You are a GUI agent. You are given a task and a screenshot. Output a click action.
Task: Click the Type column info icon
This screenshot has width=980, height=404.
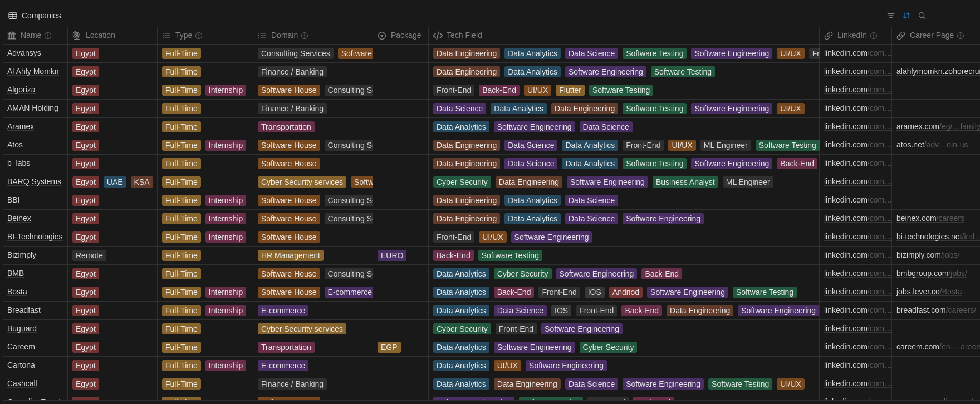pyautogui.click(x=199, y=36)
